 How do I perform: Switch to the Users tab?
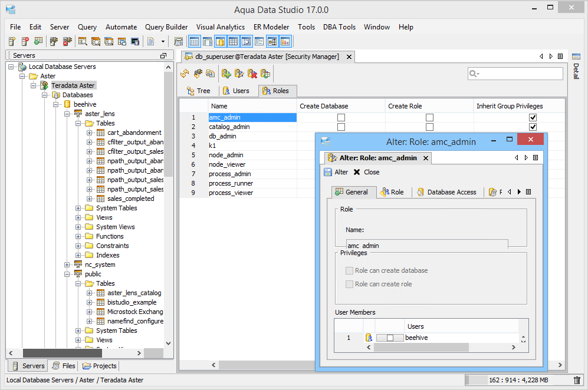[x=236, y=91]
